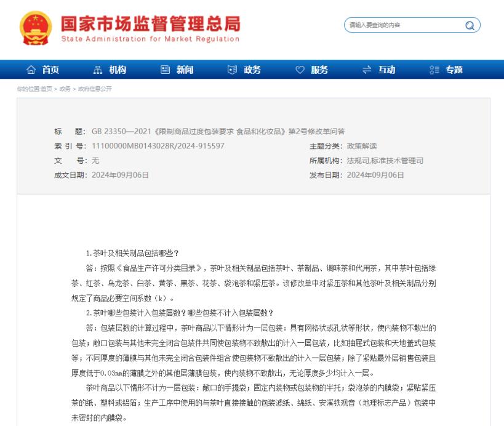The height and width of the screenshot is (426, 504).
Task: Open the 新闻 text label in the navigation bar
Action: [x=185, y=70]
